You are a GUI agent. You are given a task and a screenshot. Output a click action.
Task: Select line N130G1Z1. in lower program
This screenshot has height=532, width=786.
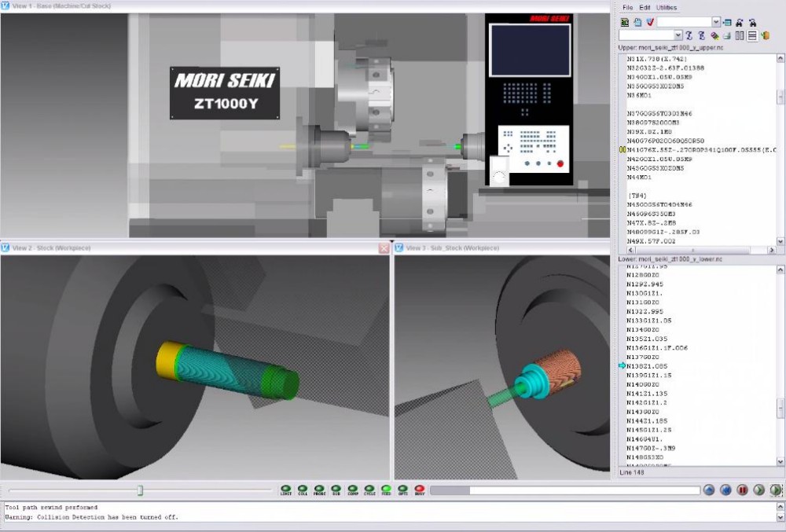(x=645, y=294)
